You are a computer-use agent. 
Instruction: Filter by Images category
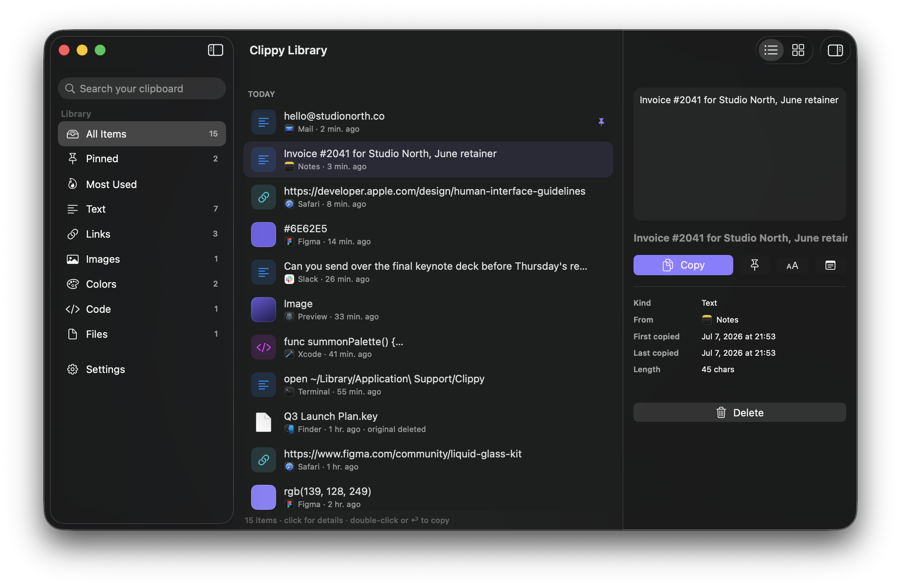[x=142, y=259]
